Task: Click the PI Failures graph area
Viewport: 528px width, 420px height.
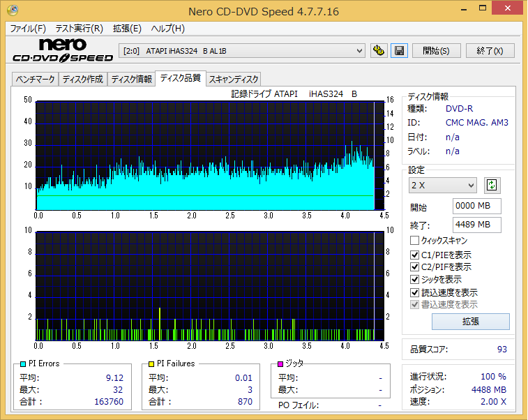Action: pos(210,286)
